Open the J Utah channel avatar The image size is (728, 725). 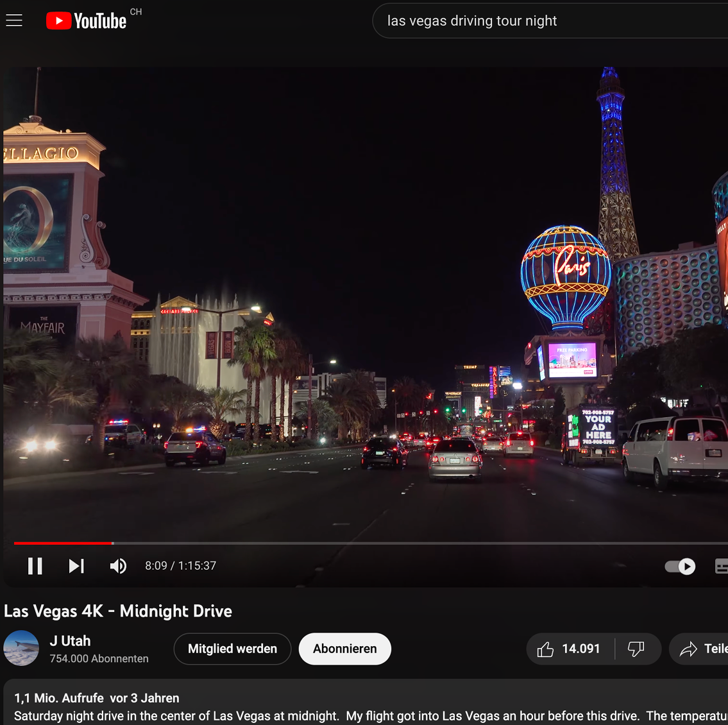21,648
